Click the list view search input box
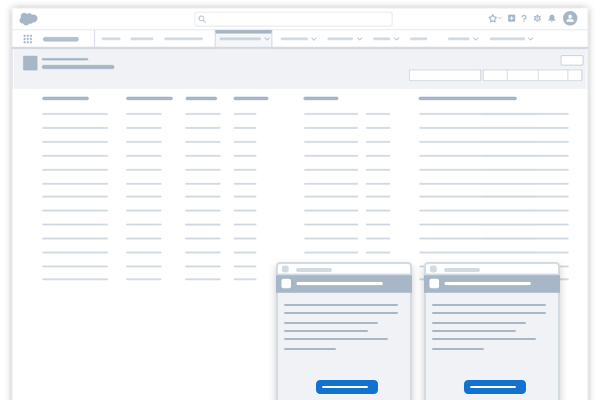Screen dimensions: 600x400 point(444,75)
